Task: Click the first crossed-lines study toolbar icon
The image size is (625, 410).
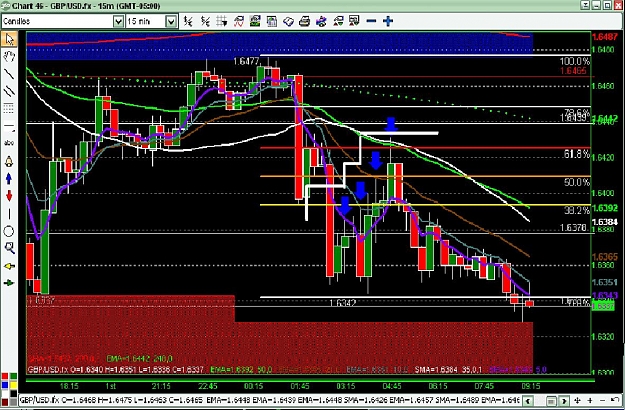Action: point(189,21)
